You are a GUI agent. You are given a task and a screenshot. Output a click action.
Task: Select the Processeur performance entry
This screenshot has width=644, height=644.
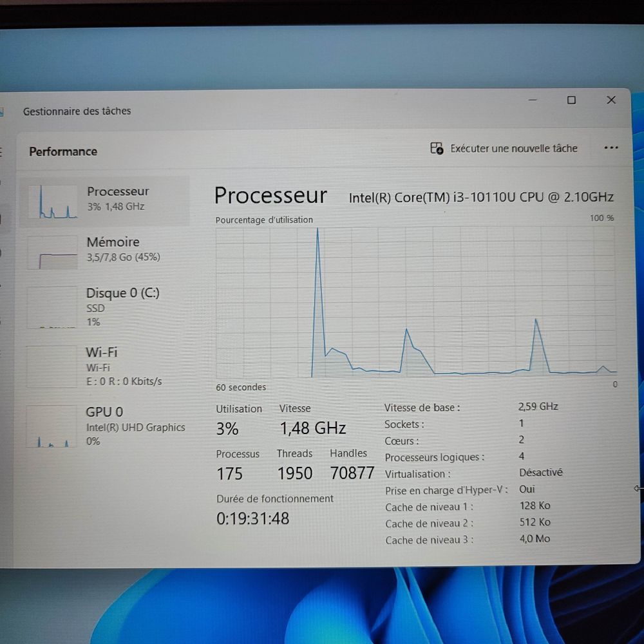coord(105,201)
